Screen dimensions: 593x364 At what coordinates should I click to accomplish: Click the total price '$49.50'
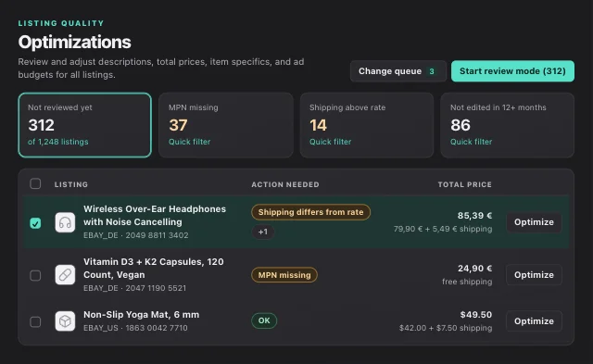pyautogui.click(x=476, y=315)
